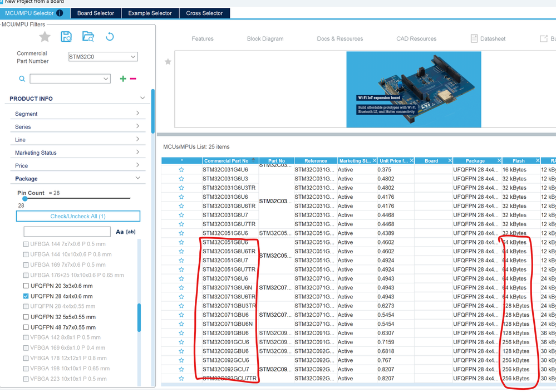Star the STM32C031G4U6 row

(181, 170)
